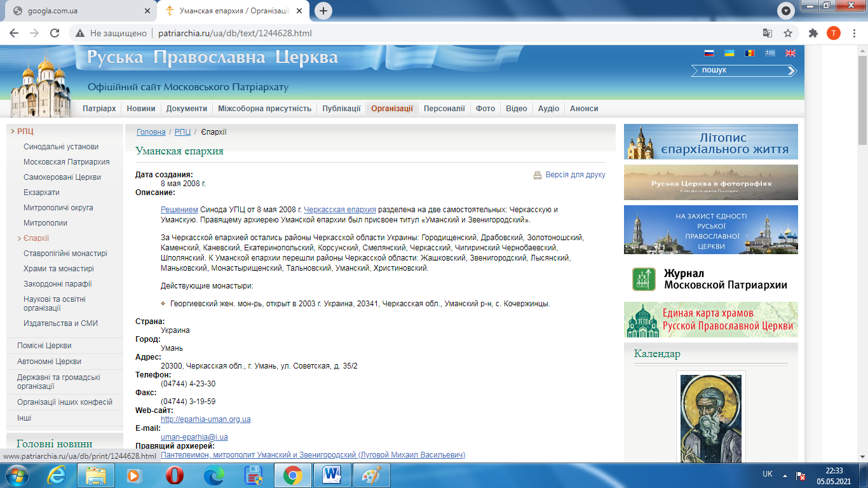This screenshot has width=868, height=488.
Task: Open Самокеровані Церкви sidebar link
Action: [62, 177]
